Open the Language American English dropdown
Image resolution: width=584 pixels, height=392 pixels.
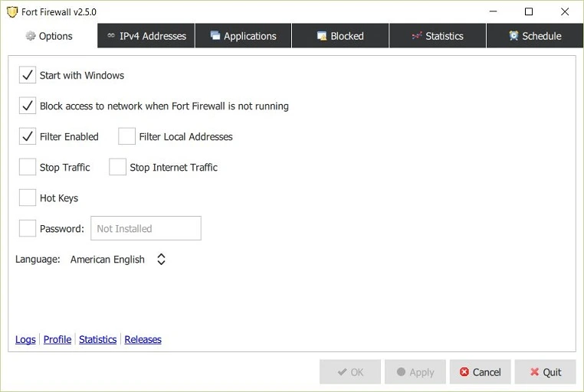point(118,260)
